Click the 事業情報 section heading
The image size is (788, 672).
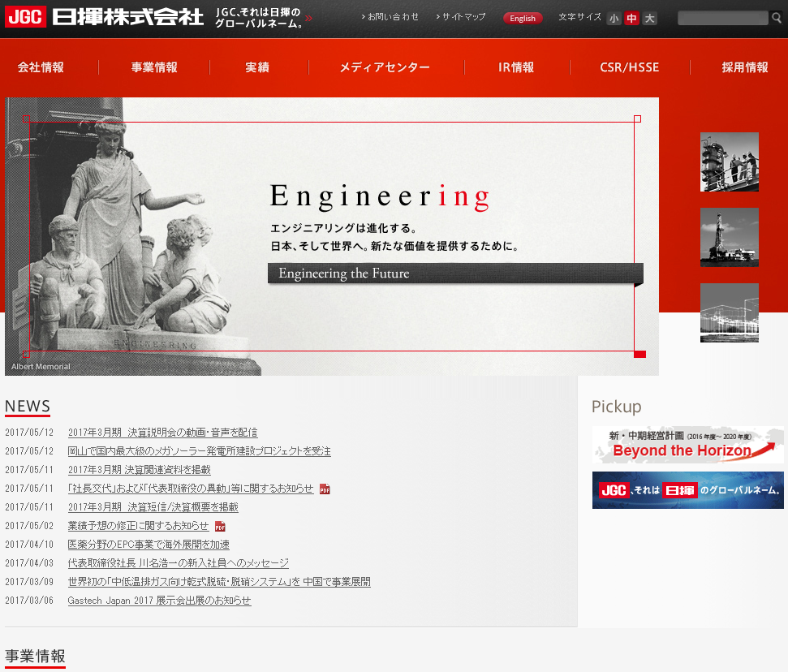coord(35,656)
